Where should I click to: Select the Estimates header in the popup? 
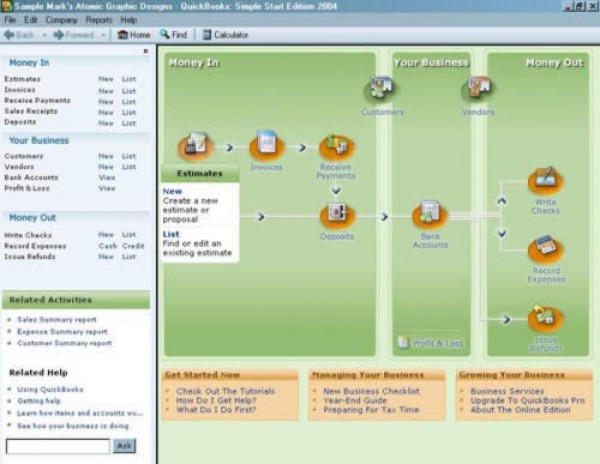(200, 174)
